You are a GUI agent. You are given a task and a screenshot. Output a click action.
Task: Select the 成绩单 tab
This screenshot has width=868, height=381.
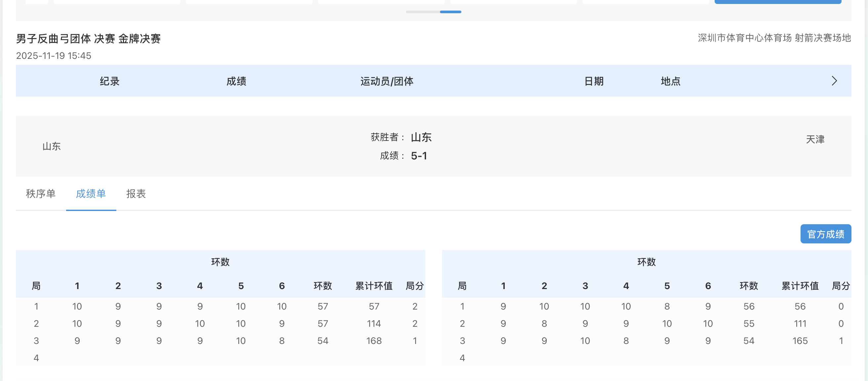pos(91,194)
